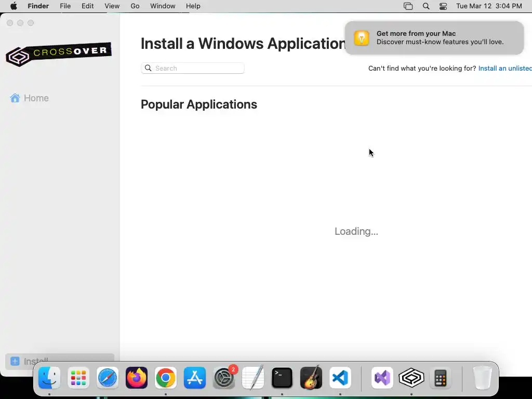The image size is (532, 399).
Task: Click the window mirroring menu bar icon
Action: 408,6
